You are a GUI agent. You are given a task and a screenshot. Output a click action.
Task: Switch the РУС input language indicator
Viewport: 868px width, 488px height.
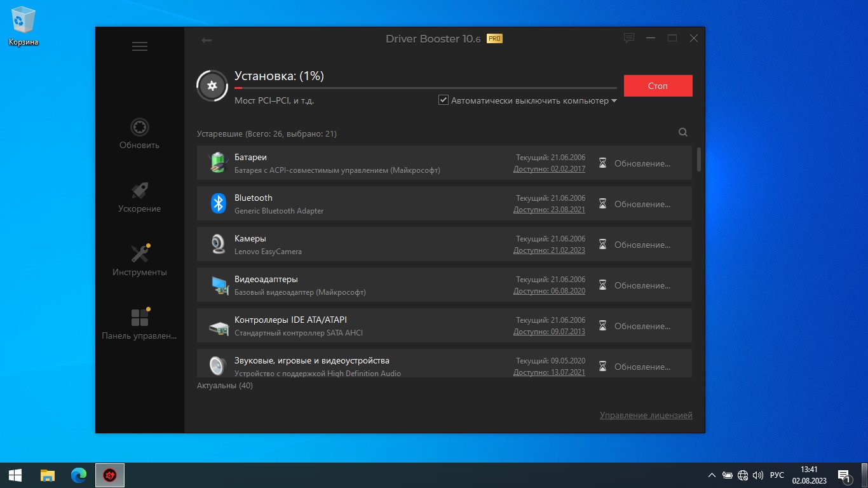coord(776,475)
